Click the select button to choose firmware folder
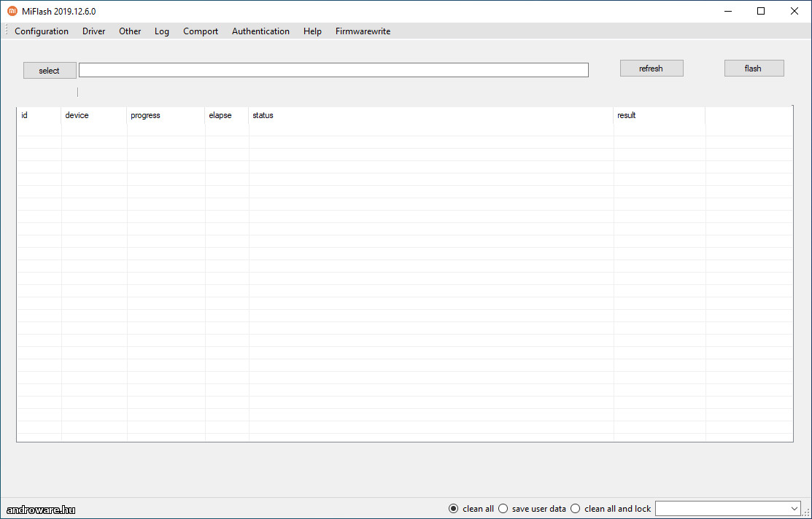The height and width of the screenshot is (519, 812). pyautogui.click(x=50, y=71)
